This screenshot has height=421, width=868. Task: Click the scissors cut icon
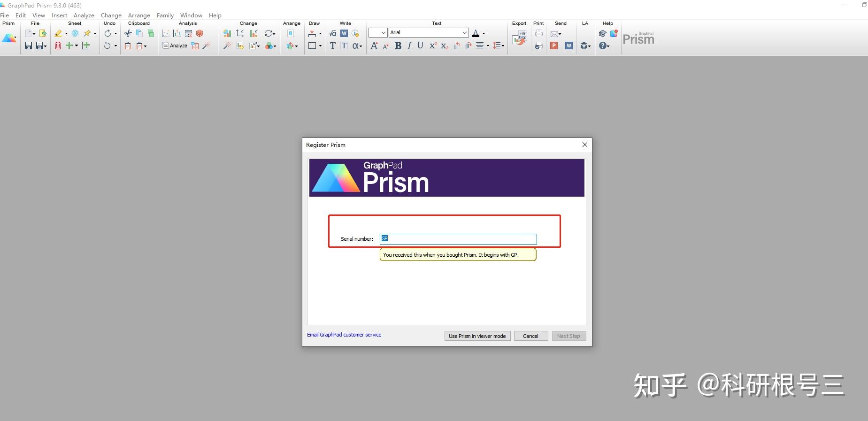click(x=128, y=33)
